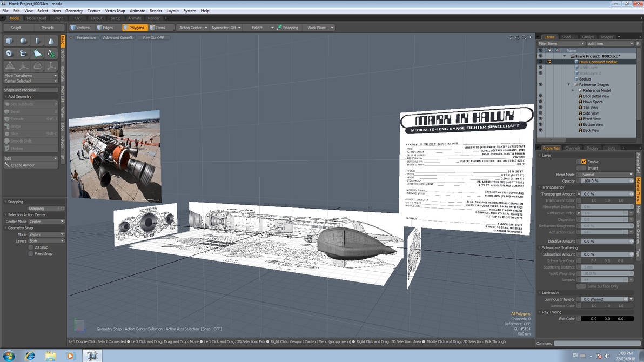This screenshot has height=362, width=644.
Task: Click the Windows Start button
Action: (x=9, y=356)
